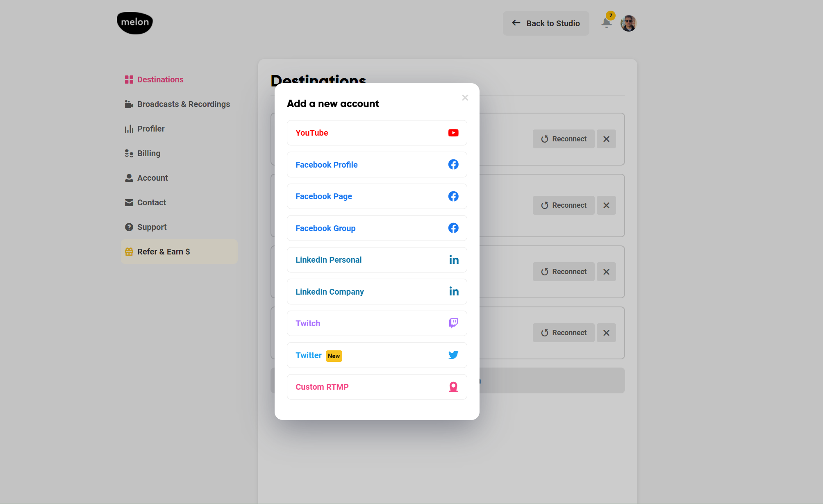The height and width of the screenshot is (504, 823).
Task: Open the notifications bell
Action: 607,23
